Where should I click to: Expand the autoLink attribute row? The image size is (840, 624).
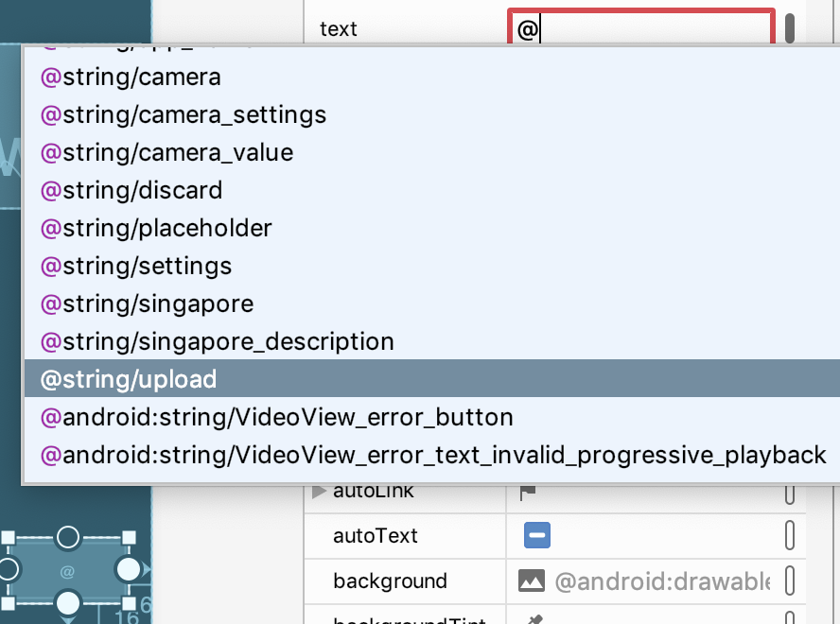[x=319, y=491]
